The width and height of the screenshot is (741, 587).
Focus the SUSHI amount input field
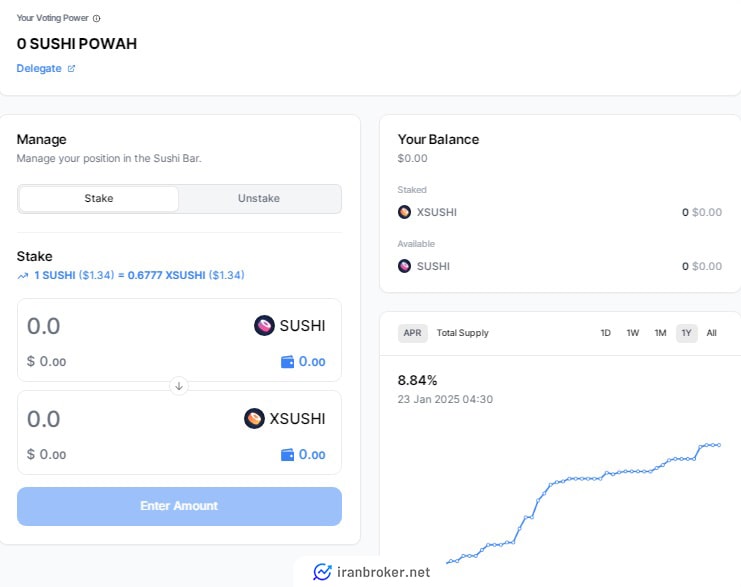[43, 326]
